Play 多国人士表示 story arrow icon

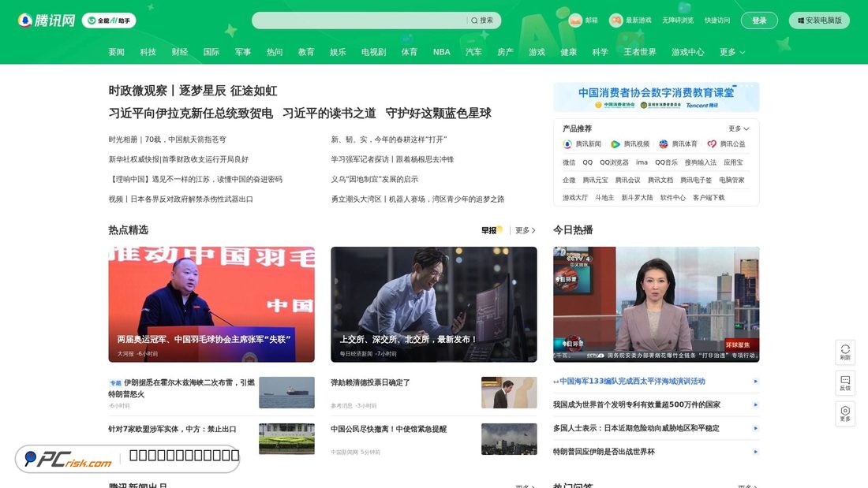tap(756, 428)
